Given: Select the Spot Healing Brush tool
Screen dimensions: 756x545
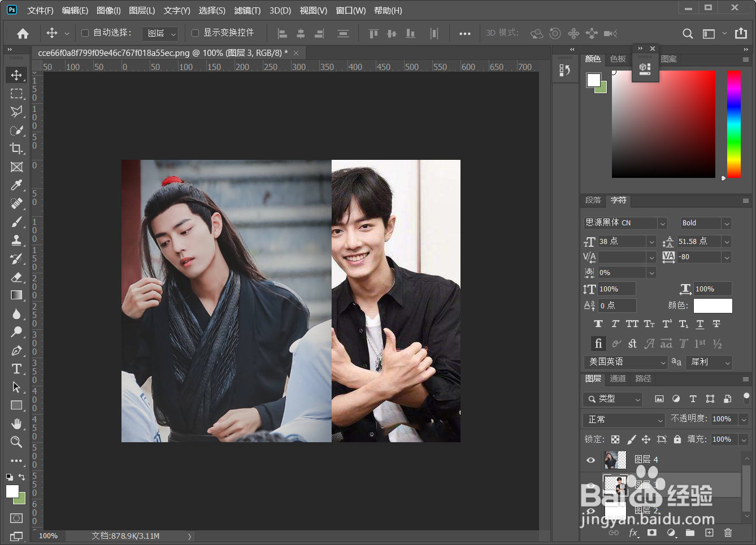Looking at the screenshot, I should coord(16,203).
